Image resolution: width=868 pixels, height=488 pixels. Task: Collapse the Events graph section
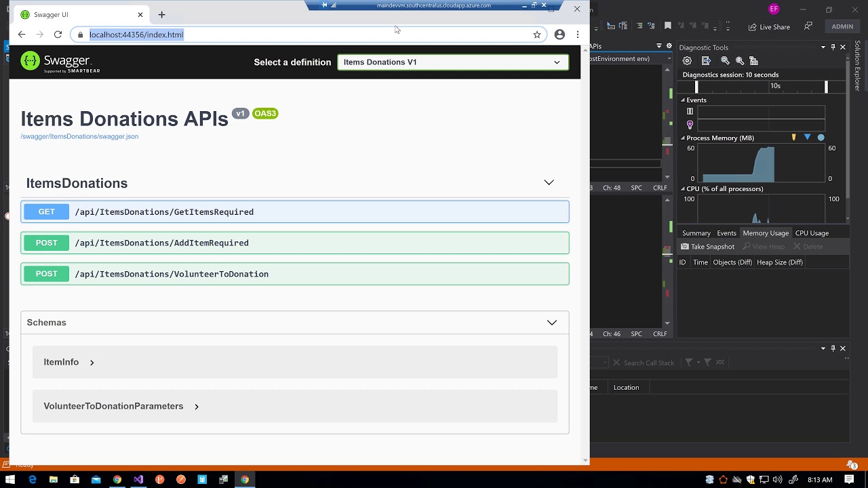click(x=683, y=100)
